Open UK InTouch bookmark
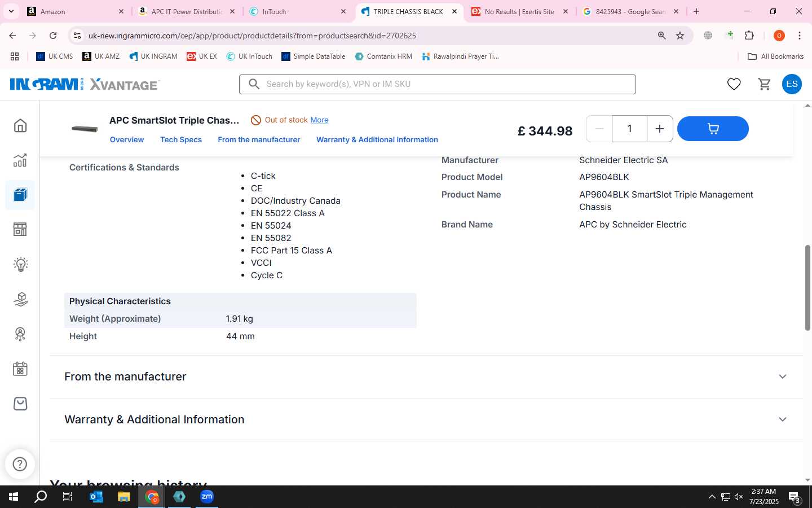The width and height of the screenshot is (812, 508). coord(249,56)
